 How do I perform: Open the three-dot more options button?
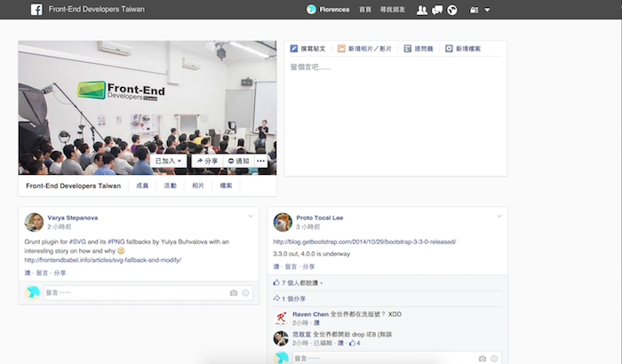pos(260,161)
